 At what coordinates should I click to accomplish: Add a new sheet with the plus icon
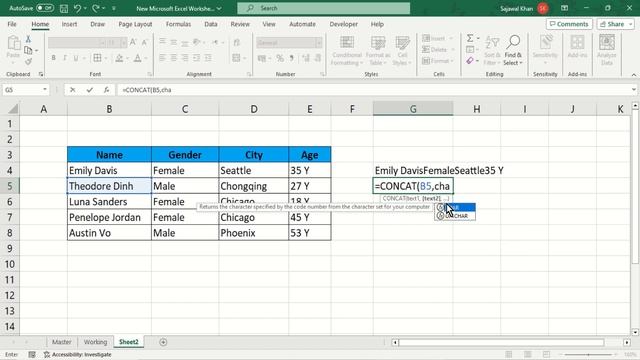163,342
